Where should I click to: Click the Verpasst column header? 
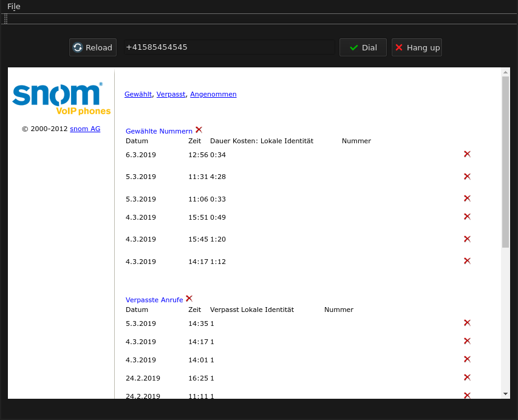tap(224, 310)
